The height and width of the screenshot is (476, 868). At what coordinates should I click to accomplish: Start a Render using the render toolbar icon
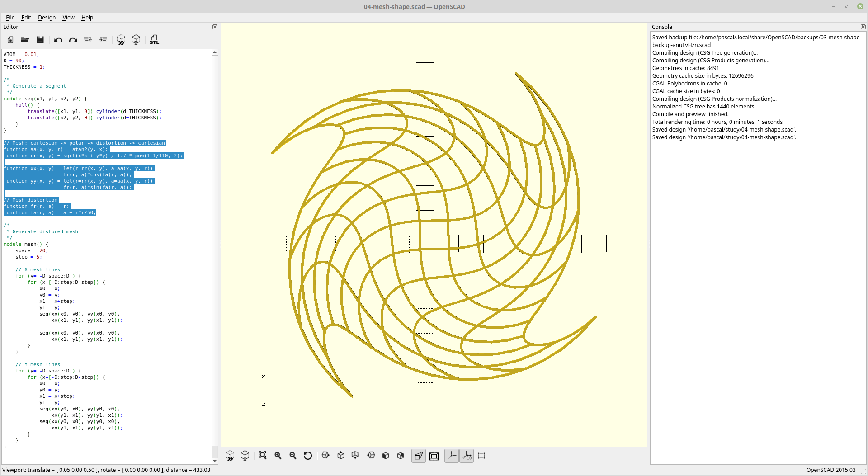pos(136,40)
